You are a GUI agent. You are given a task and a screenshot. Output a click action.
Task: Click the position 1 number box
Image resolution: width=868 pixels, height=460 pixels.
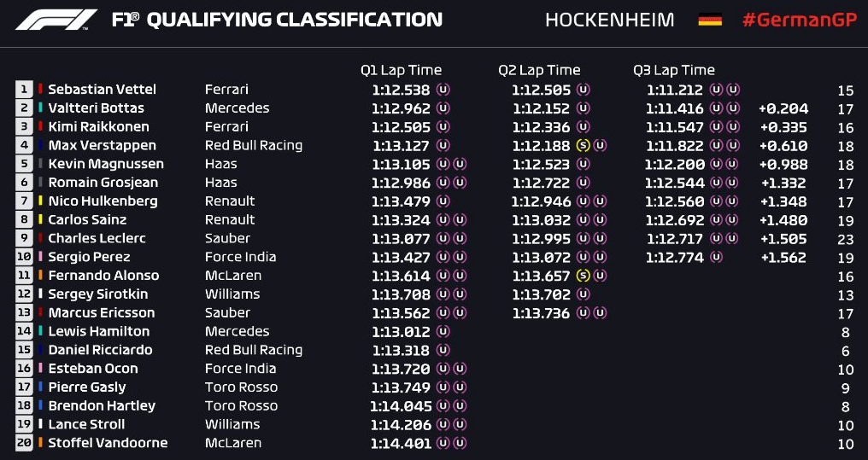24,89
